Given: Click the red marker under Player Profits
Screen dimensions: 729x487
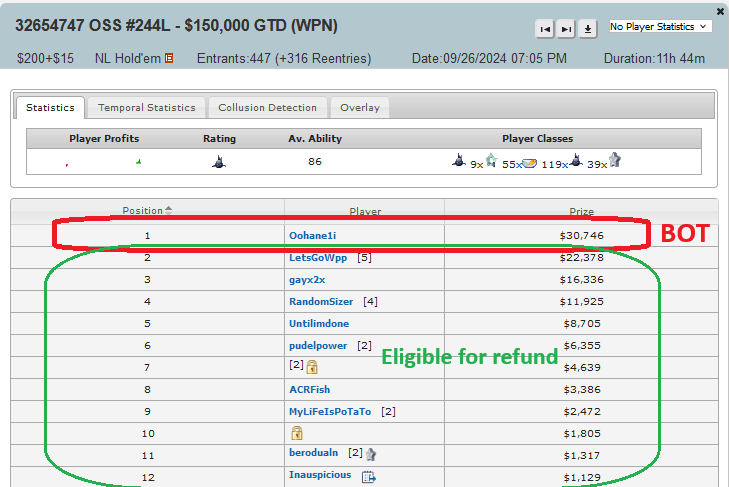Looking at the screenshot, I should click(x=67, y=165).
